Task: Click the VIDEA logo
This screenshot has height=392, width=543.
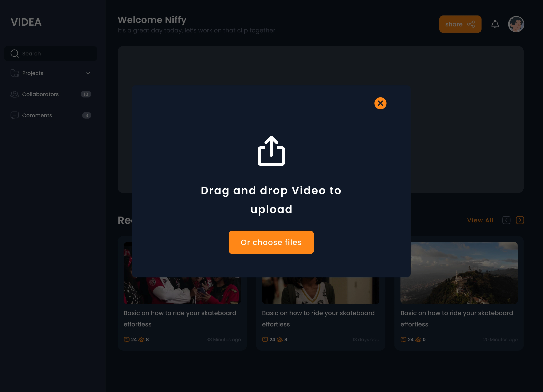Action: 26,22
